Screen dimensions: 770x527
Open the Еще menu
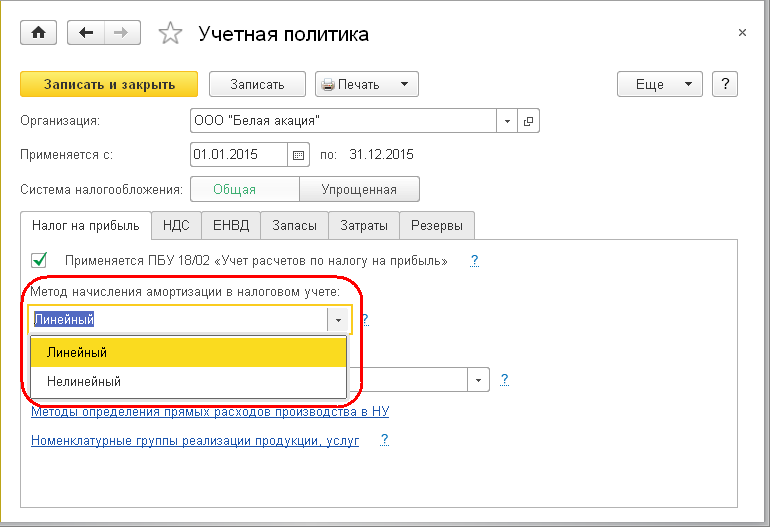click(660, 84)
